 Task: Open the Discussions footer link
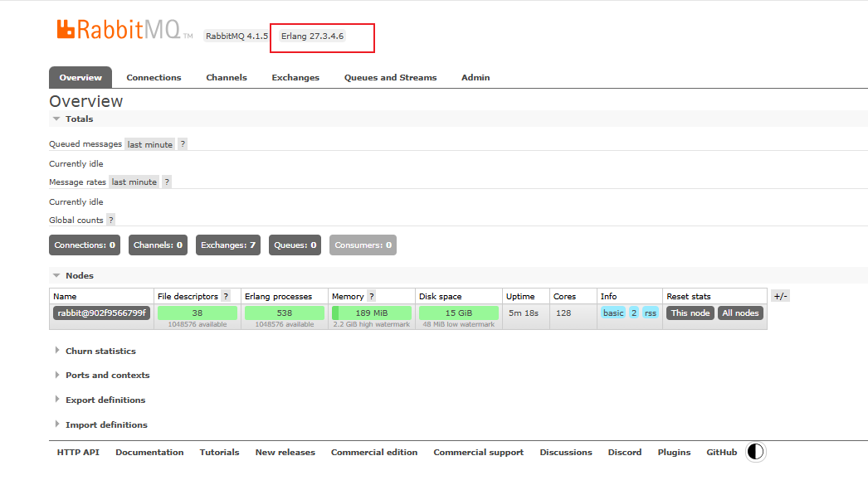point(566,453)
